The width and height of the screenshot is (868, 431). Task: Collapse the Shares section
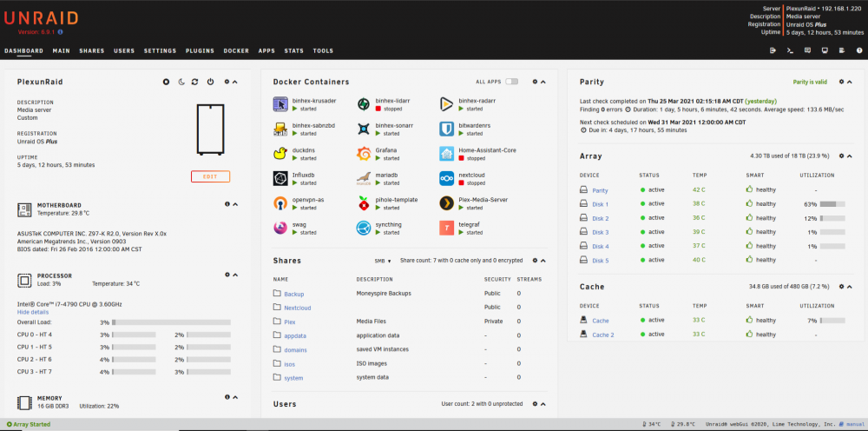pos(543,261)
